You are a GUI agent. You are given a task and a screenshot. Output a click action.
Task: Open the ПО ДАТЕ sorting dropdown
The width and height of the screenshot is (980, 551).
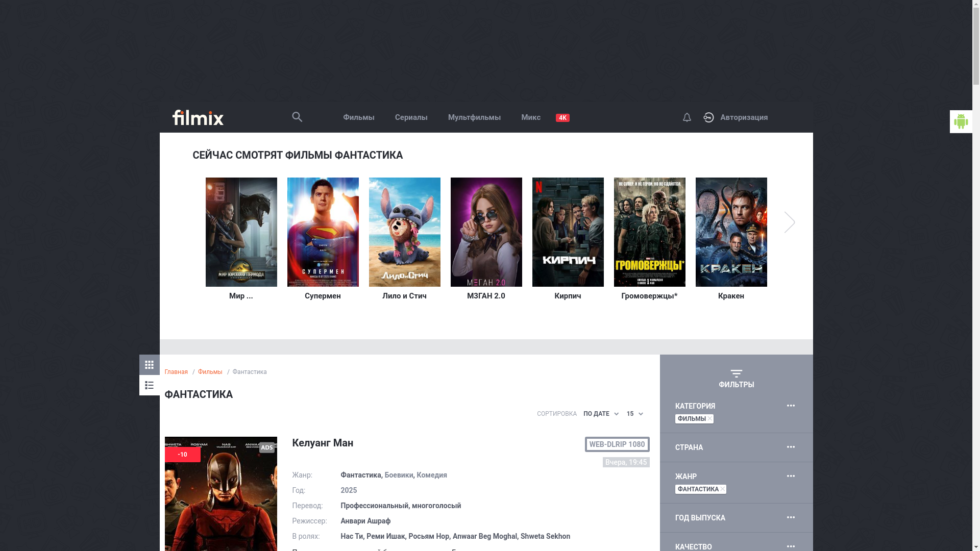(601, 414)
